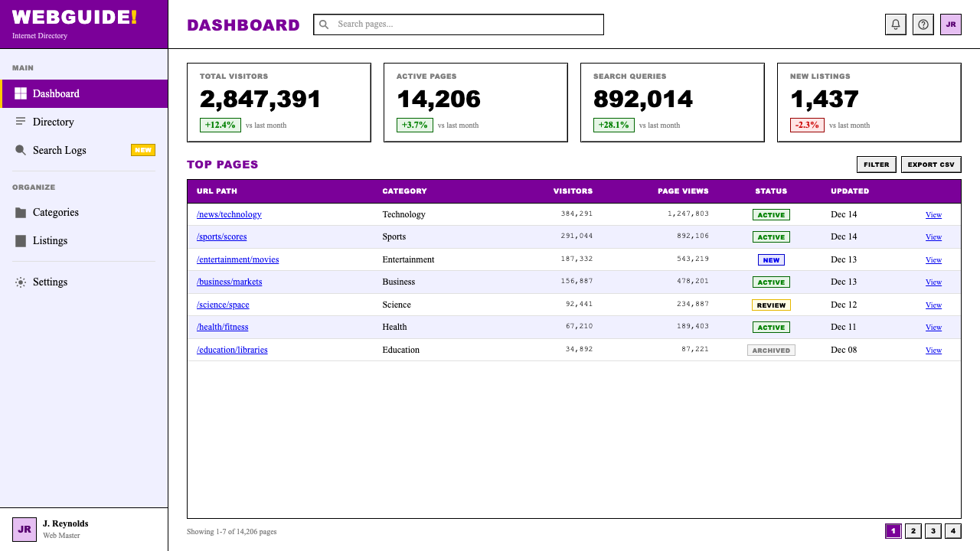Open the /education/libraries link
Screen dimensions: 980x551
(232, 350)
